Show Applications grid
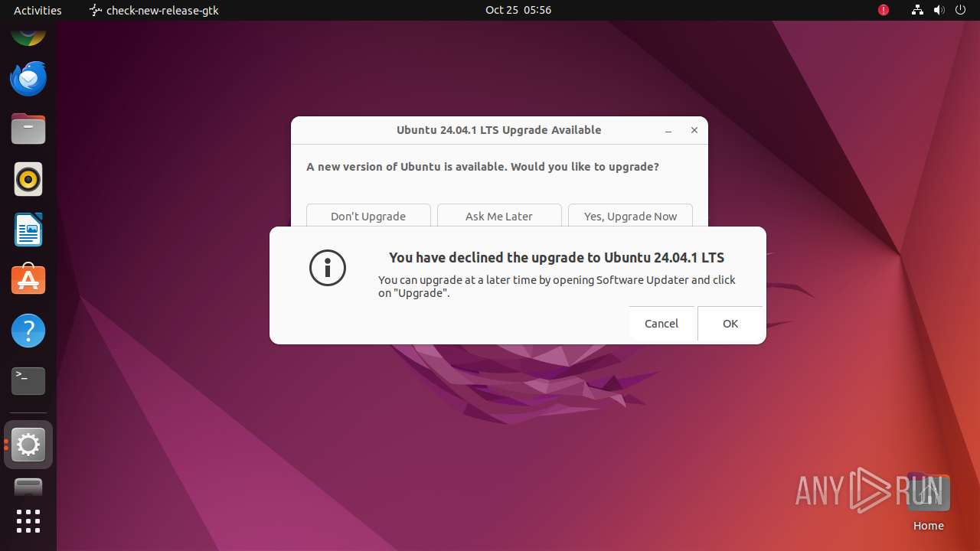 tap(28, 521)
